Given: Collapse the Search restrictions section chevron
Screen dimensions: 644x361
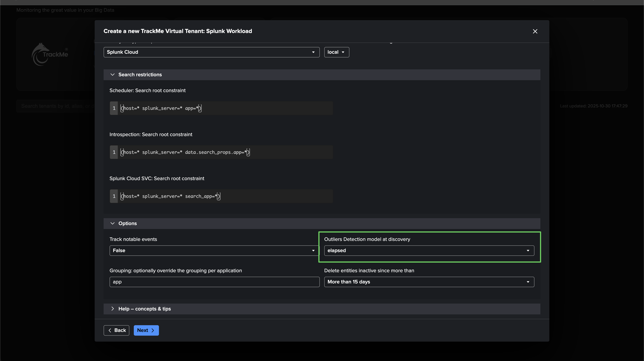Looking at the screenshot, I should [x=113, y=75].
